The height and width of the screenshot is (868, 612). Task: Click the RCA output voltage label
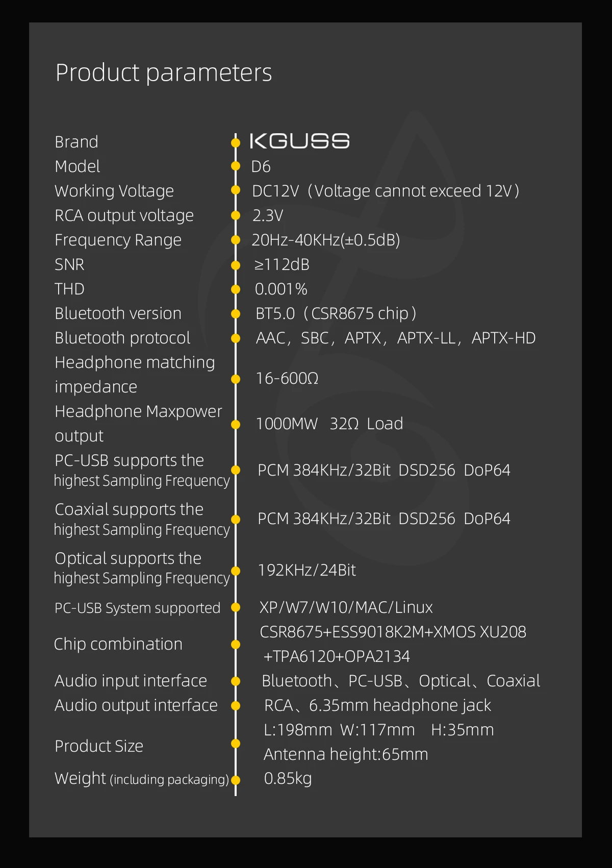coord(124,215)
